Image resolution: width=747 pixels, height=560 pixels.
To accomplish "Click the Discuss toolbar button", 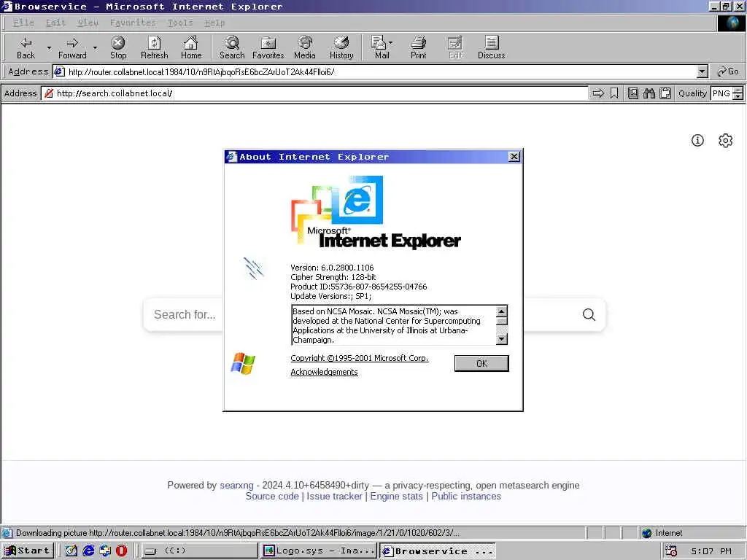I will (491, 47).
